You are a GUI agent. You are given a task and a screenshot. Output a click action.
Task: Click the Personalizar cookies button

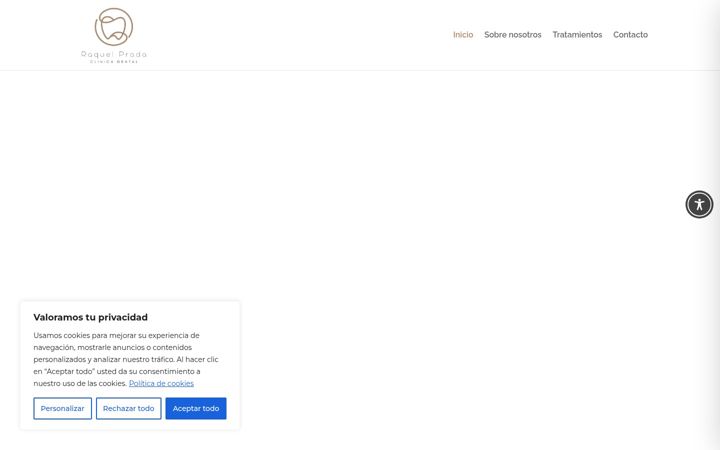pyautogui.click(x=62, y=408)
